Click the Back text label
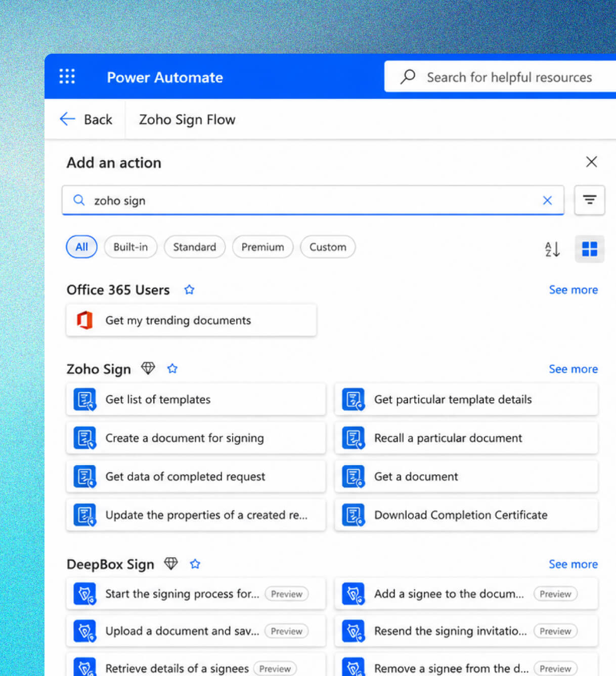The height and width of the screenshot is (676, 616). point(98,119)
